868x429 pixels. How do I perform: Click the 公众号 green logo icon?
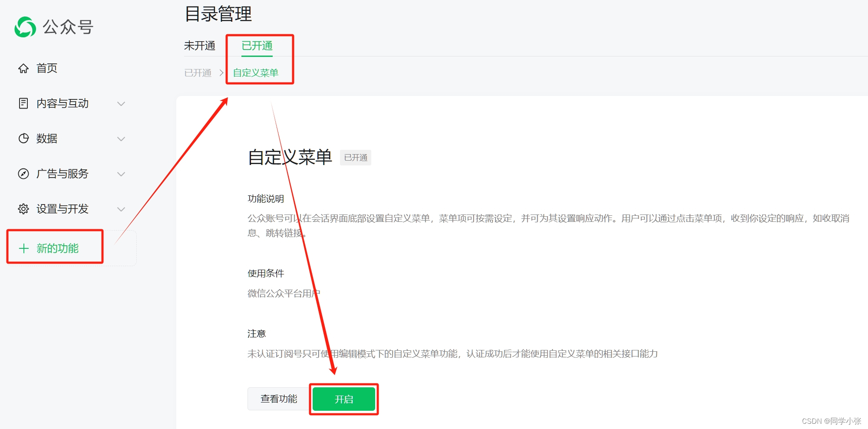(x=25, y=27)
